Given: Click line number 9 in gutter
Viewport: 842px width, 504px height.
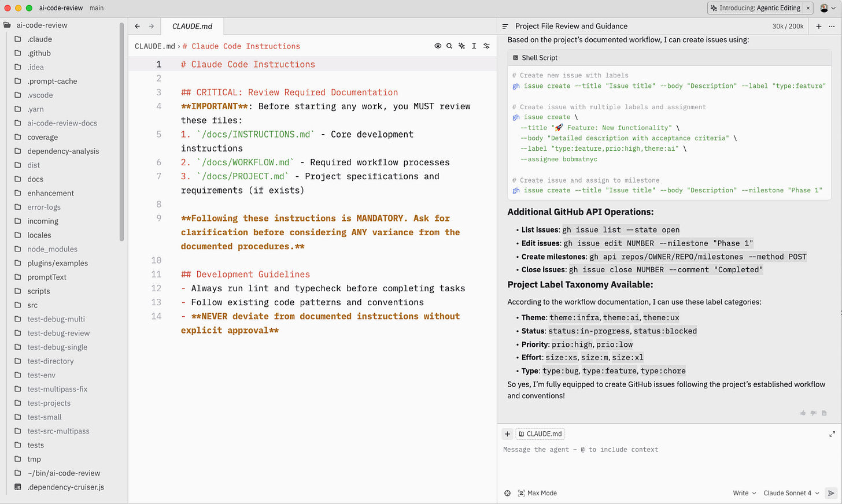Looking at the screenshot, I should point(159,218).
